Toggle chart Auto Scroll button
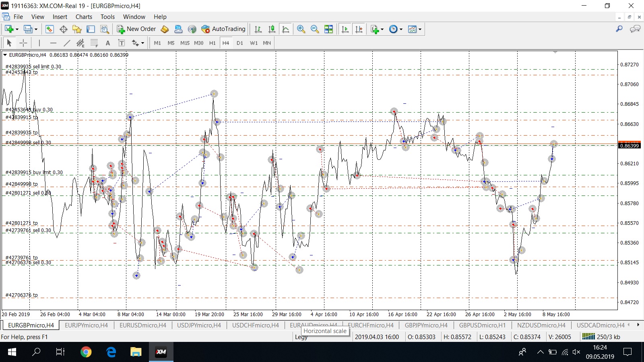The width and height of the screenshot is (644, 362). [345, 29]
